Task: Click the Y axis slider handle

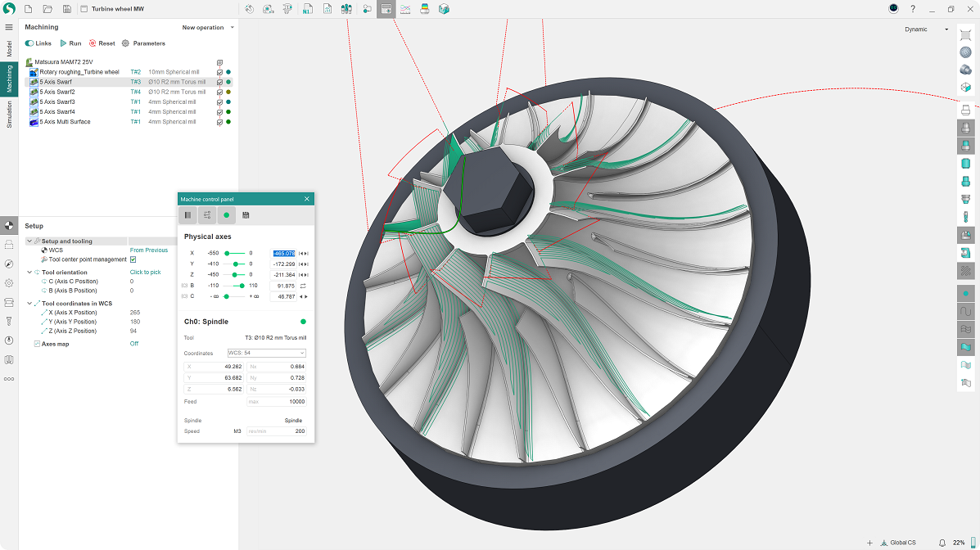Action: pos(236,264)
